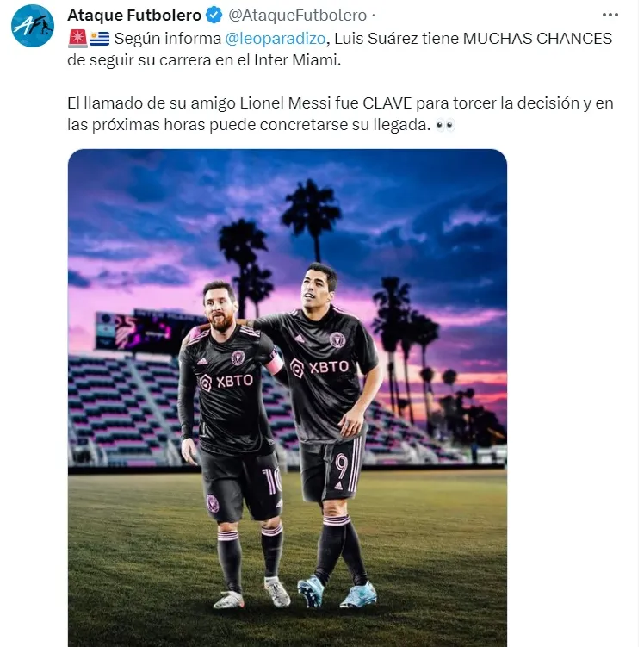644x647 pixels.
Task: Click the red siren emoji
Action: [77, 39]
